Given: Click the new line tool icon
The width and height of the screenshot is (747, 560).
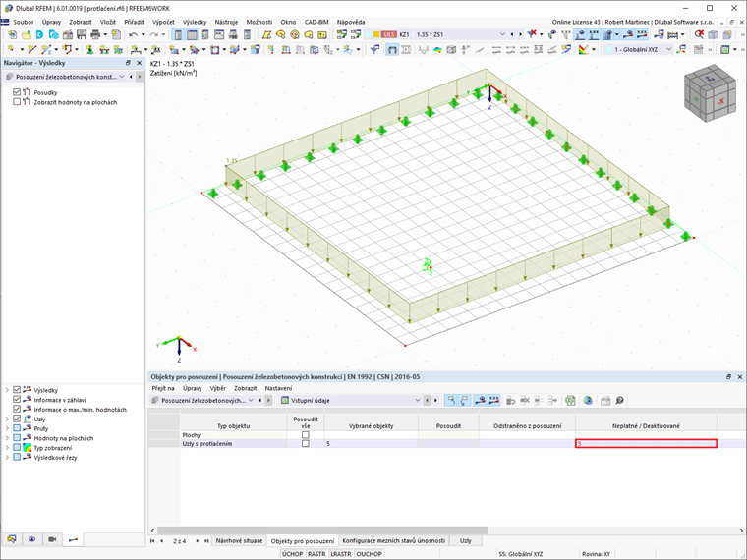Looking at the screenshot, I should pos(31,49).
